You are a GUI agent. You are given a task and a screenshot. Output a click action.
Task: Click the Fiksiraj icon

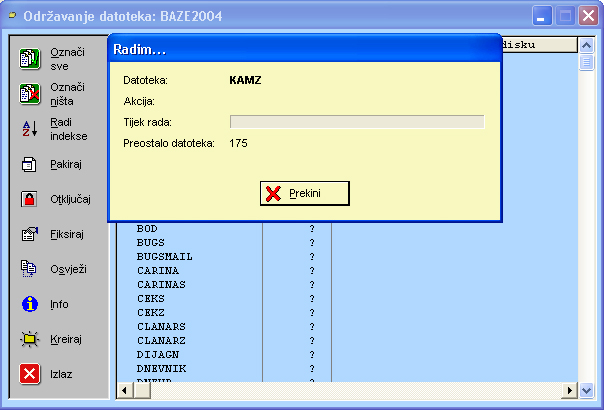point(30,234)
